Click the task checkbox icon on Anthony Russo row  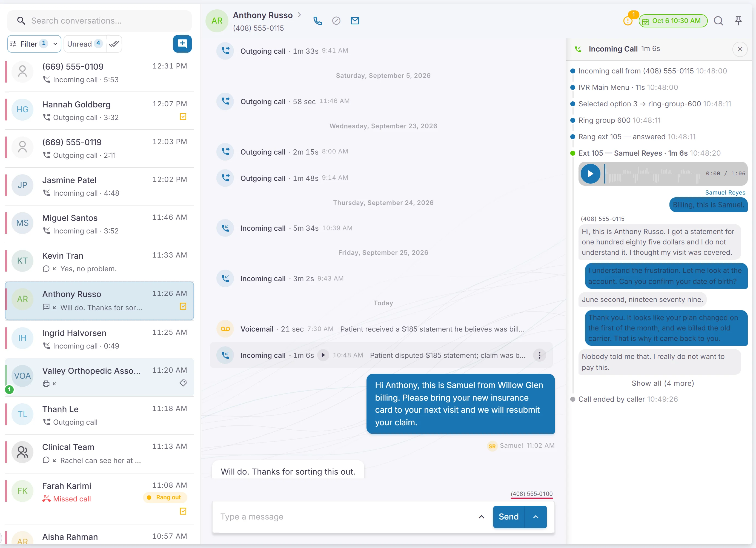pyautogui.click(x=183, y=306)
